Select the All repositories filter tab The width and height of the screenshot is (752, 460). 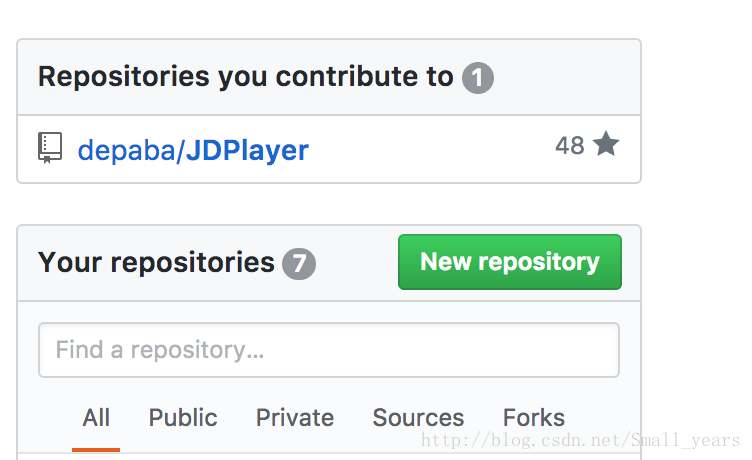tap(96, 417)
